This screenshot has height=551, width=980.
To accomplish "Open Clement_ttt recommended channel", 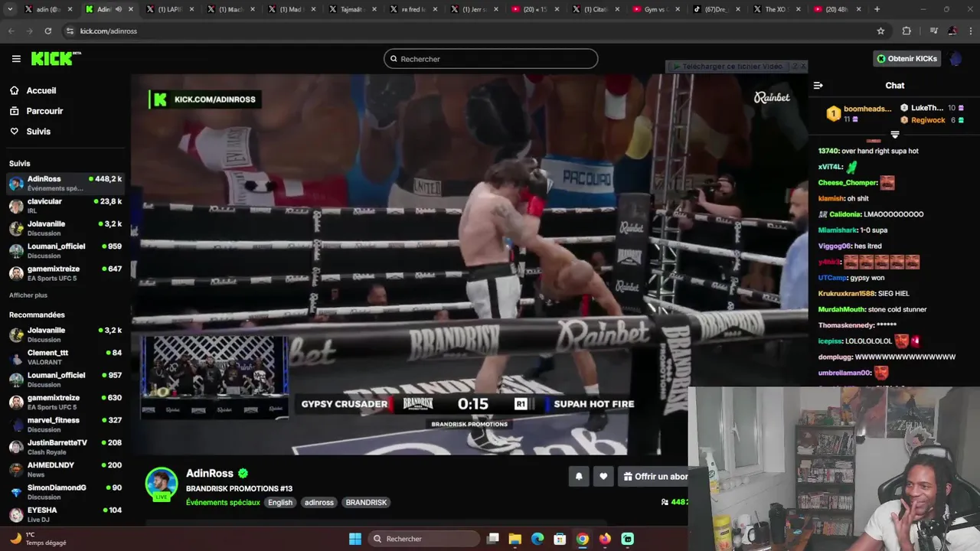I will 65,357.
